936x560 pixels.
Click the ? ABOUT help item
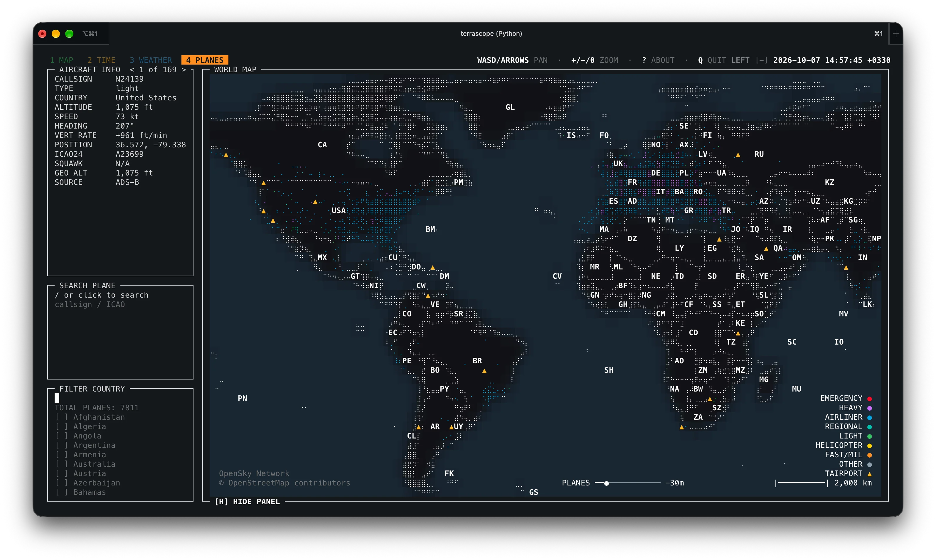point(658,60)
